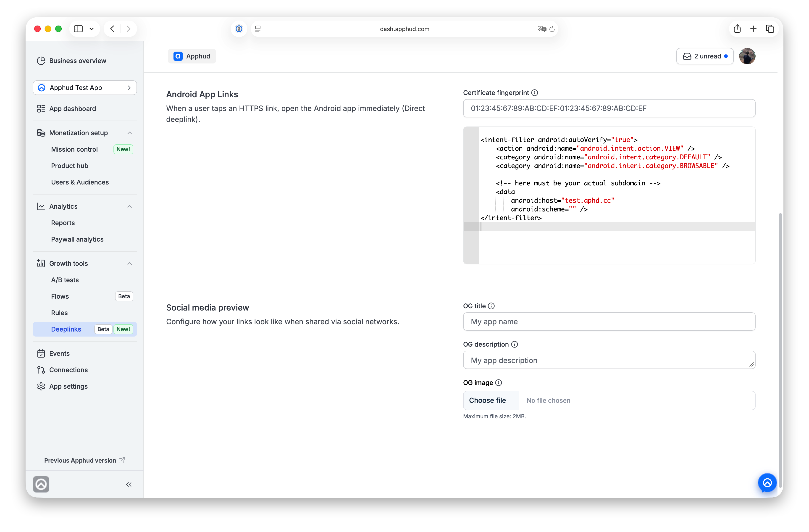Click the Apphud breadcrumb button

tap(192, 56)
